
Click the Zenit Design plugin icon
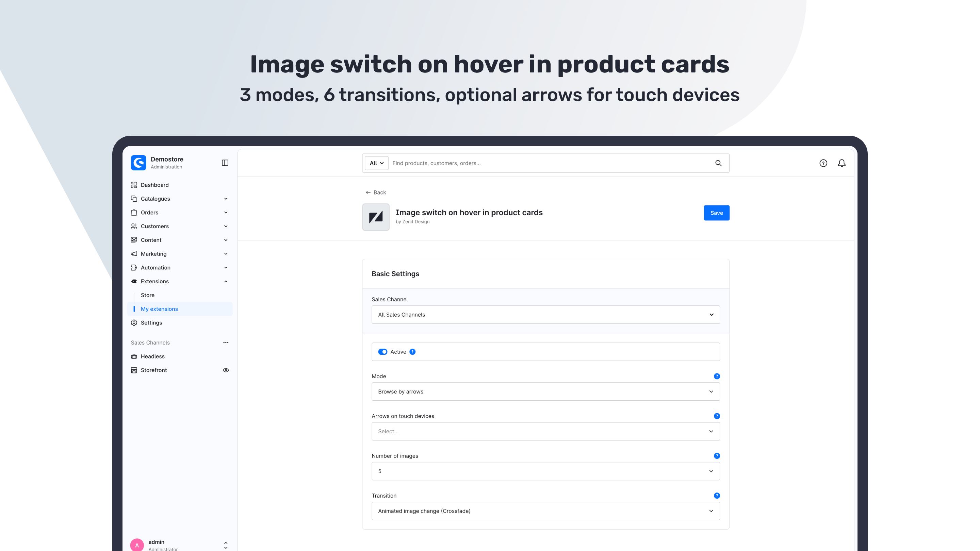(x=376, y=217)
